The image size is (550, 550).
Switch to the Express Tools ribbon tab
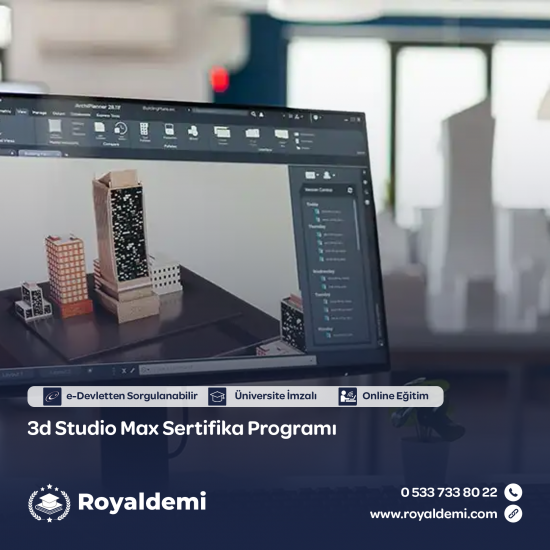tap(108, 115)
